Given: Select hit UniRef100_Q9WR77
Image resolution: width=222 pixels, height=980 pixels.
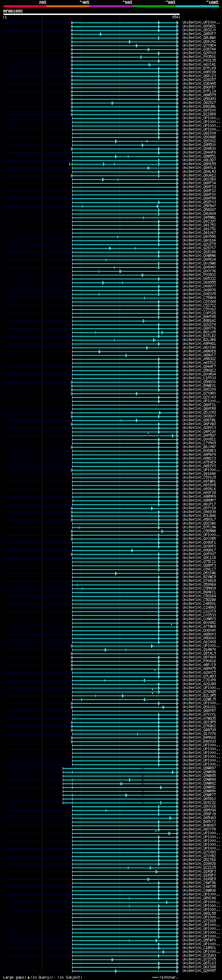Looking at the screenshot, I should [x=199, y=795].
